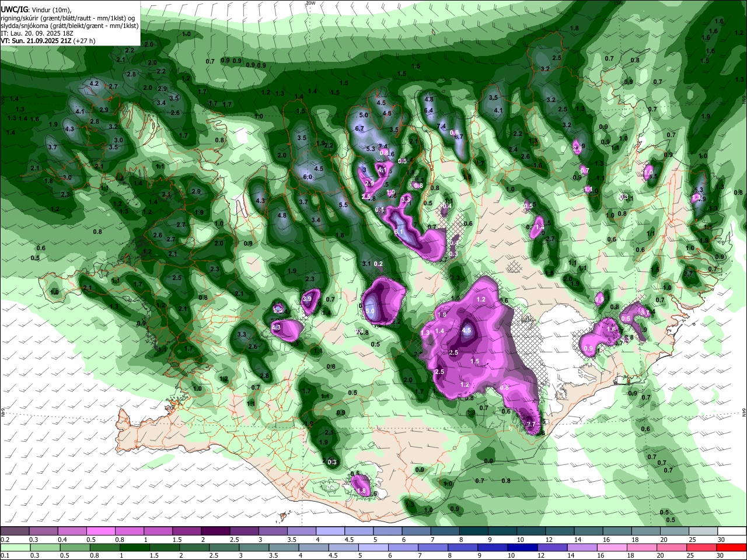Click the '5.0' value in the purple snow patch

point(369,312)
